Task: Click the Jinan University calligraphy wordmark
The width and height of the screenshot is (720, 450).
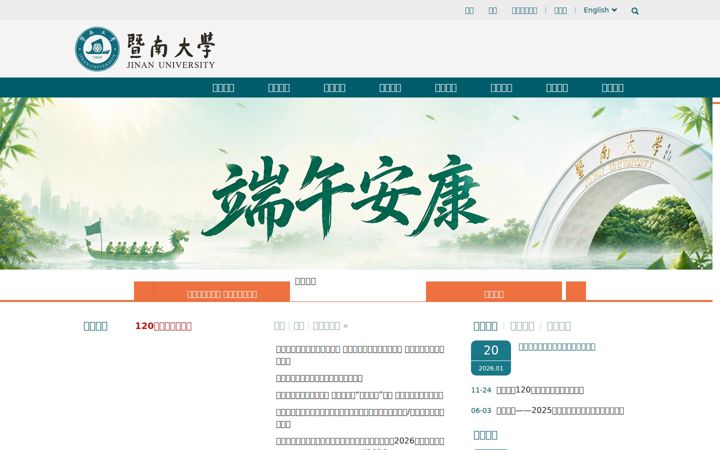Action: point(171,51)
